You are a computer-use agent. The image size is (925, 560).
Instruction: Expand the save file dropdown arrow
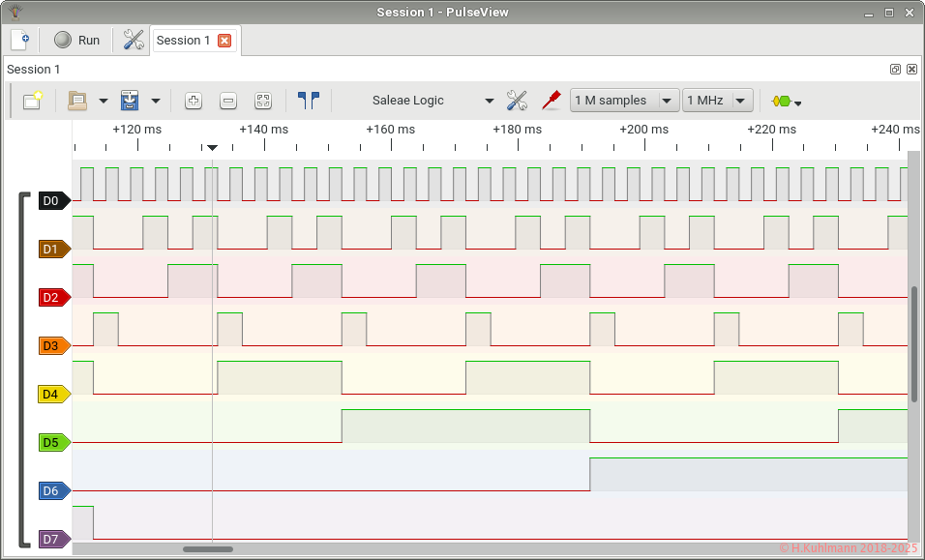point(156,101)
